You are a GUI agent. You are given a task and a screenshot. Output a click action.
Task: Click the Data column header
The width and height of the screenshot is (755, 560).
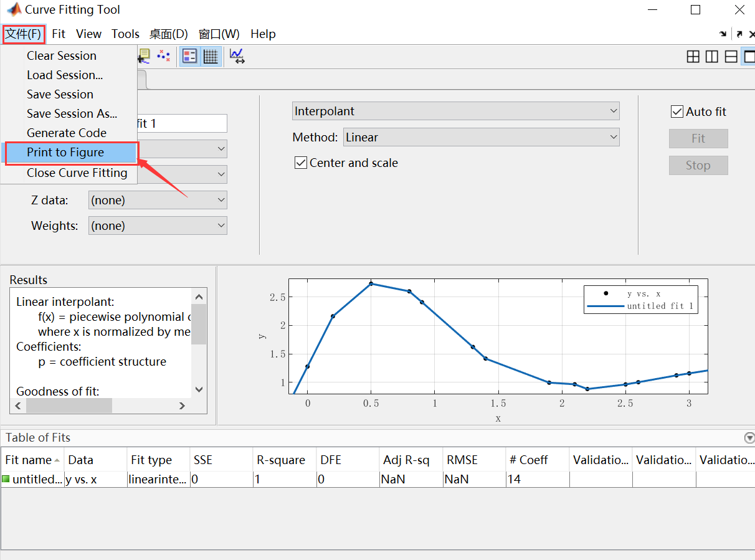pos(95,460)
